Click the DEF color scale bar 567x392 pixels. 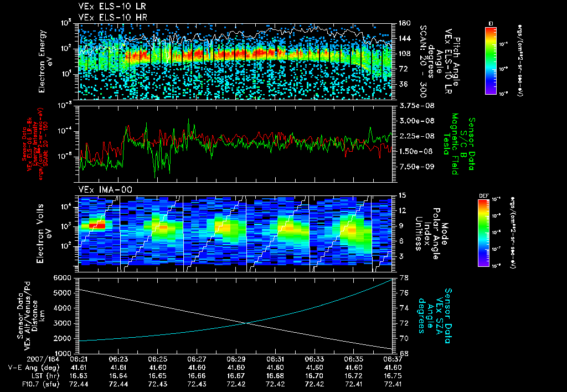[484, 233]
